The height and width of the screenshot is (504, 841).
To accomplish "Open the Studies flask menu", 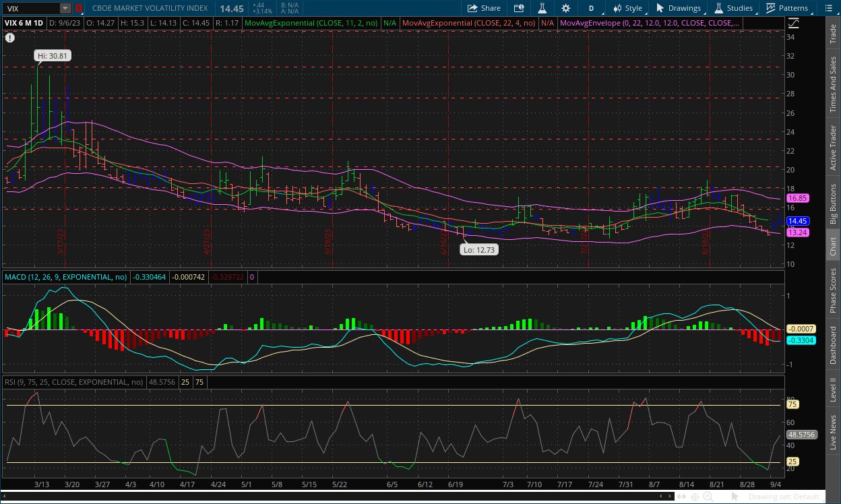I will [733, 8].
